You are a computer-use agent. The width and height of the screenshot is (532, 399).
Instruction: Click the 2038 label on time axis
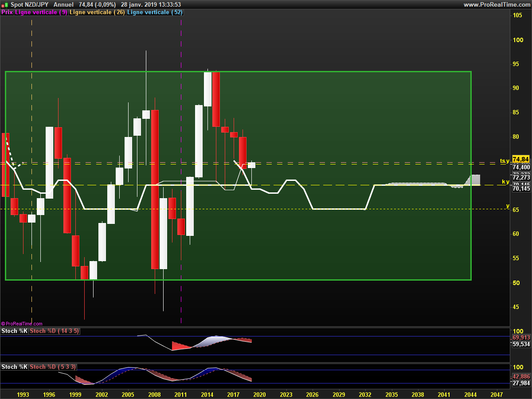click(x=418, y=394)
